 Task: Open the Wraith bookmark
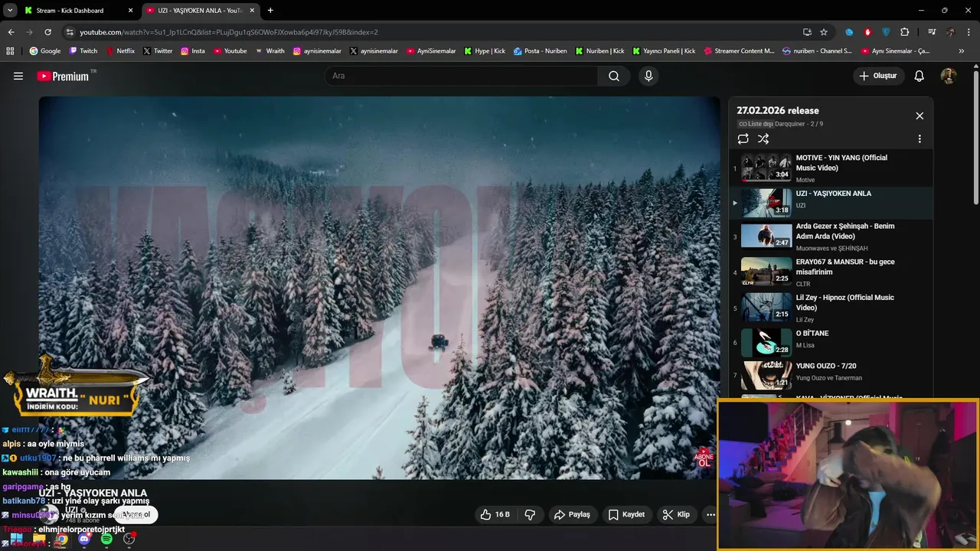(269, 51)
